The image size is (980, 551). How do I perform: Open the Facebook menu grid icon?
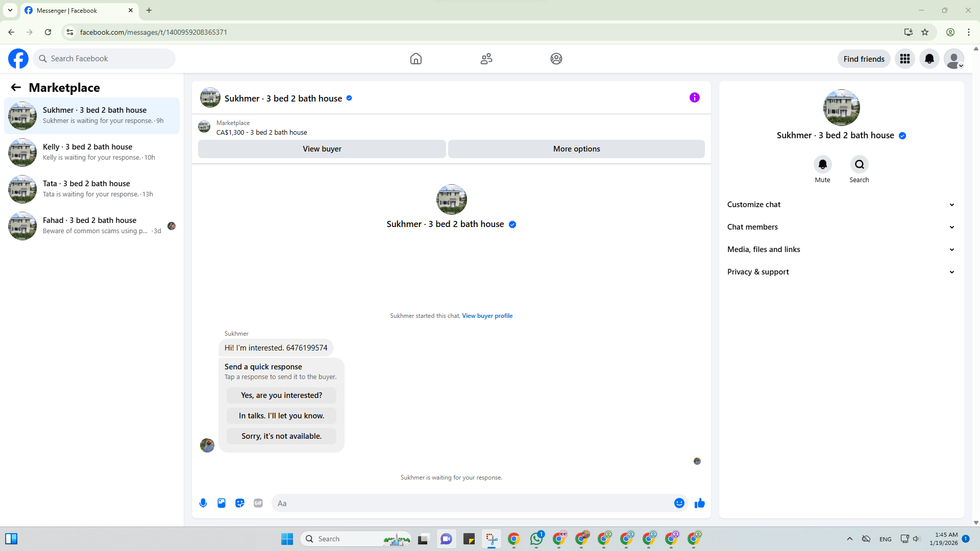pyautogui.click(x=905, y=59)
